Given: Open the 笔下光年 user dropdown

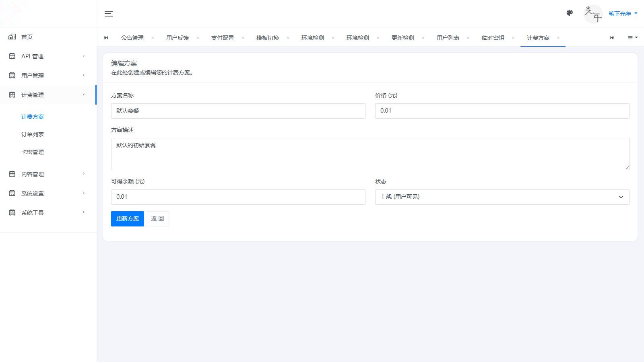Looking at the screenshot, I should (x=622, y=14).
